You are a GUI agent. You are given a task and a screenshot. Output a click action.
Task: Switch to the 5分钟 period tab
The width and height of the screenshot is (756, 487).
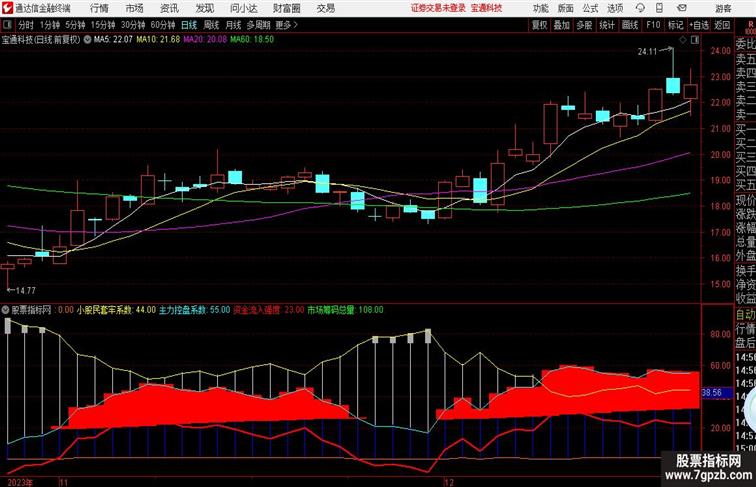(x=75, y=25)
